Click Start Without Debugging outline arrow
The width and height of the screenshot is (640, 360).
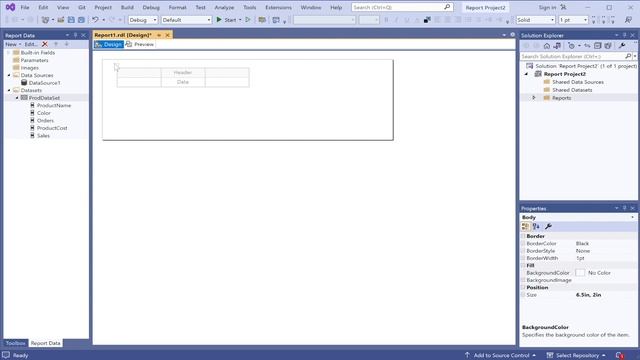(248, 20)
